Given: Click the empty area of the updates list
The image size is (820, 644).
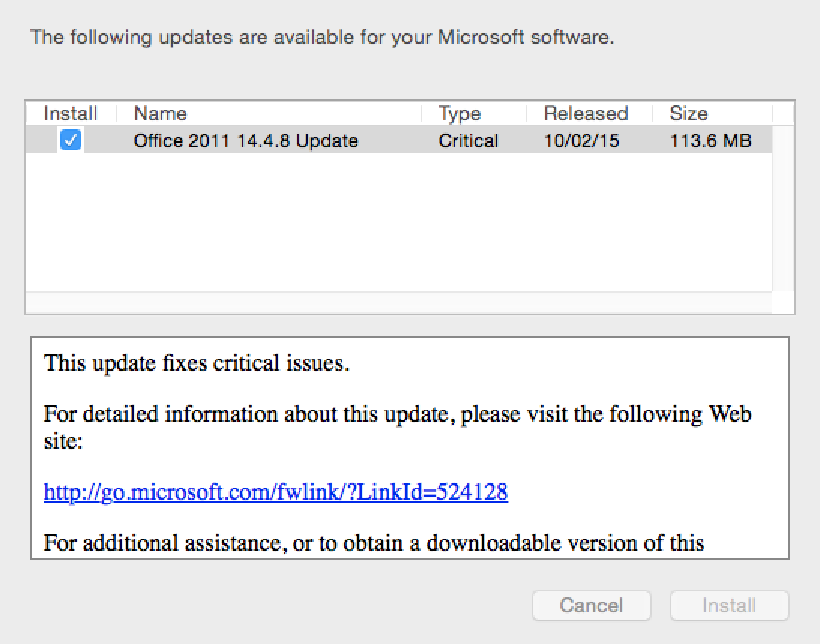Looking at the screenshot, I should click(398, 225).
